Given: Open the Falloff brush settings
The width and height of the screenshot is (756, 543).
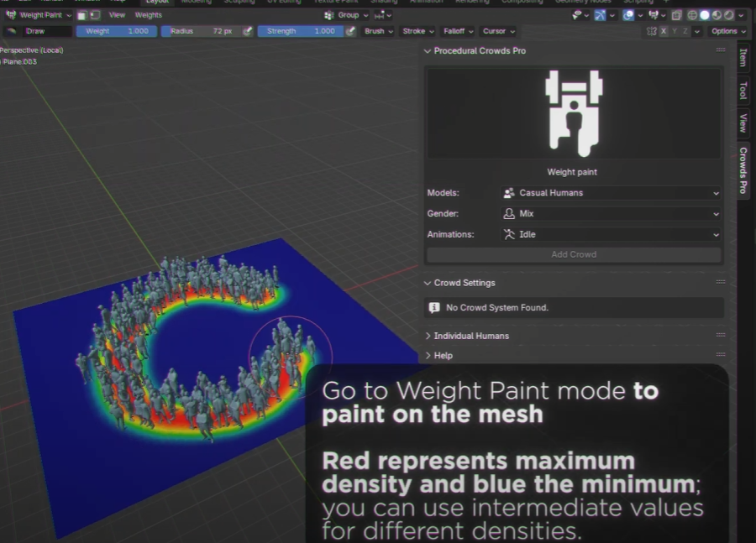Looking at the screenshot, I should coord(456,31).
